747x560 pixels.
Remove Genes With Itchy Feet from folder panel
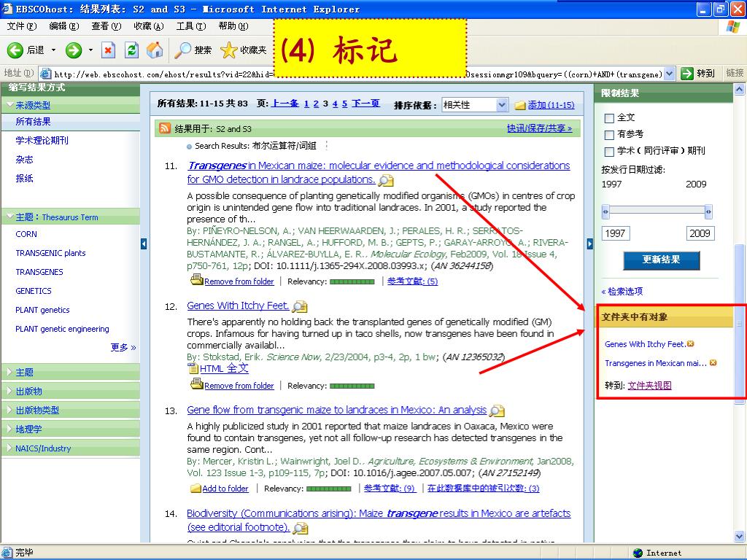pyautogui.click(x=691, y=344)
